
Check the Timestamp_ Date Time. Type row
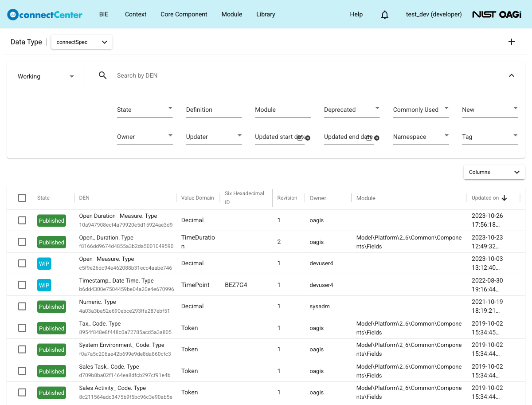22,285
